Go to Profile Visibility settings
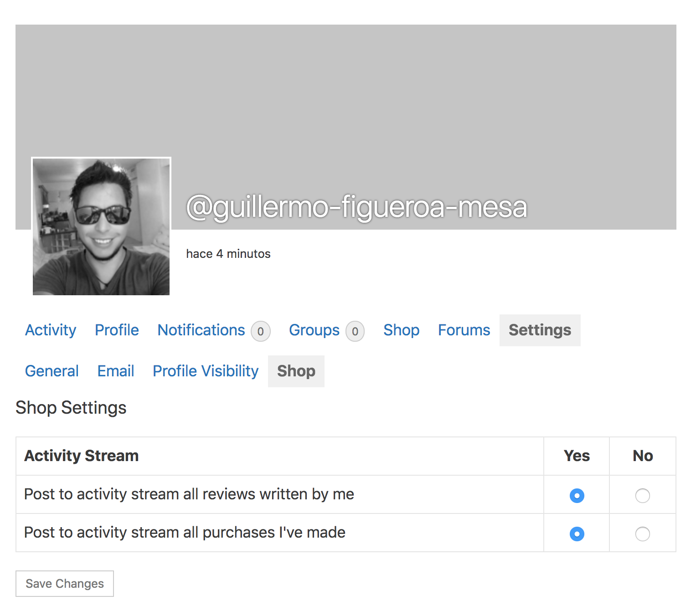 click(206, 371)
